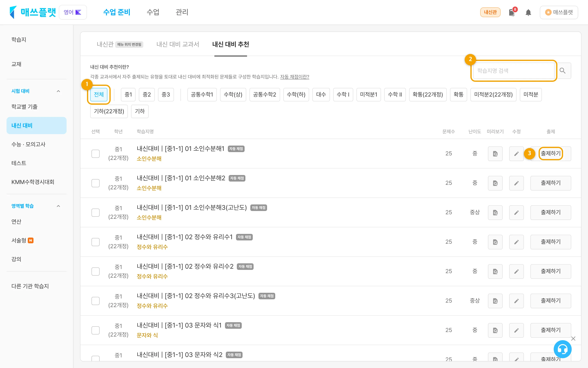Open 자동 채점이란? link

pos(294,77)
